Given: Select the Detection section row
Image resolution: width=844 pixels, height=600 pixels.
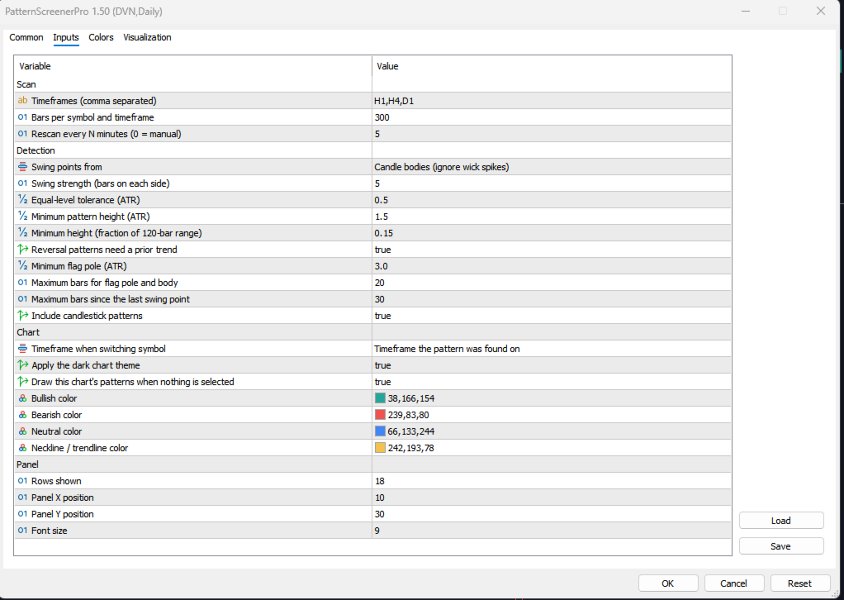Looking at the screenshot, I should (372, 151).
